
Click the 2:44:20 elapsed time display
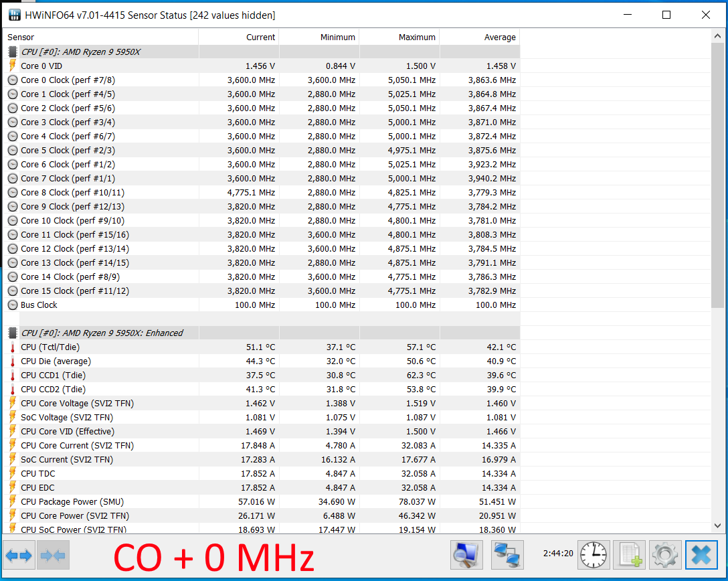click(557, 553)
